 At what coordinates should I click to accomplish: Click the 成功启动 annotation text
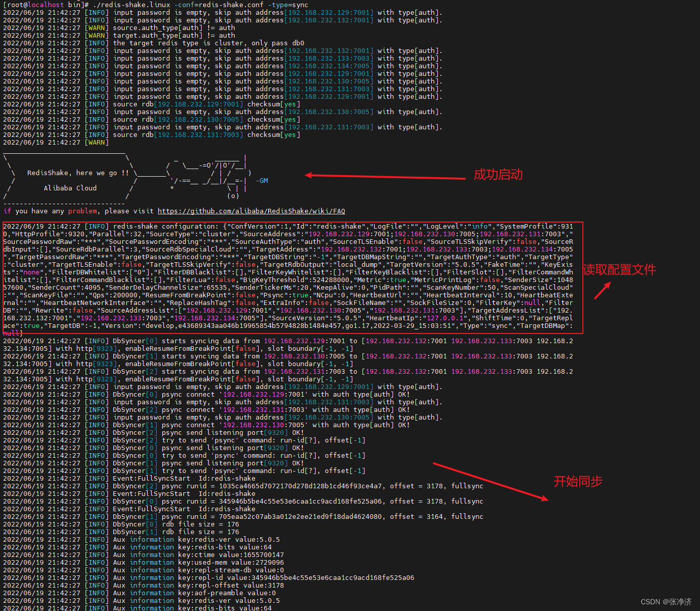tap(498, 175)
